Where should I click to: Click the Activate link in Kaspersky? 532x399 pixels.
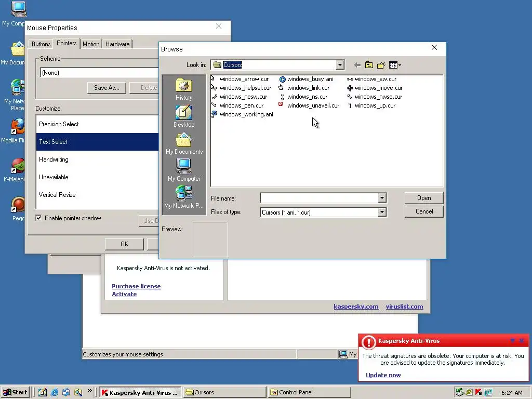(x=124, y=294)
